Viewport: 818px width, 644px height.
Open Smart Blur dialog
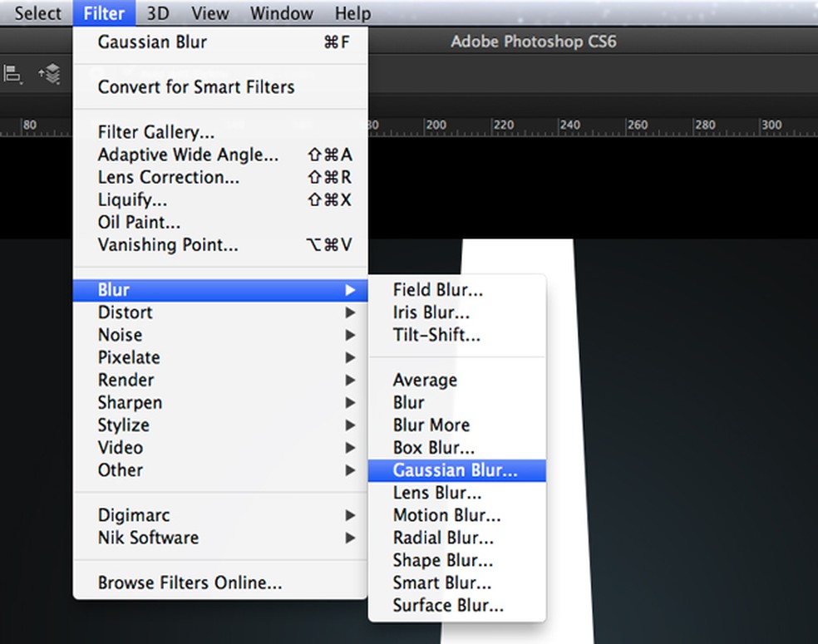[457, 583]
